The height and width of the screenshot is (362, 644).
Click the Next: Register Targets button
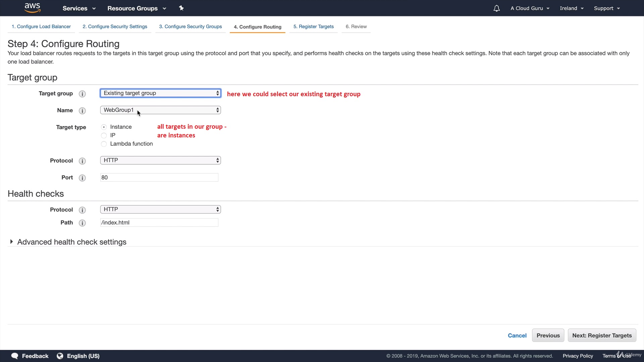[602, 336]
